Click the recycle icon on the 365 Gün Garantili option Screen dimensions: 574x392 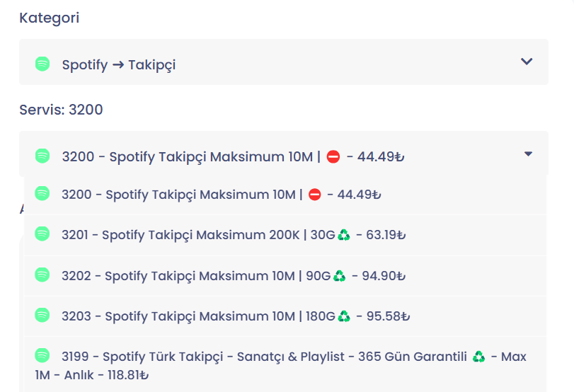coord(478,356)
